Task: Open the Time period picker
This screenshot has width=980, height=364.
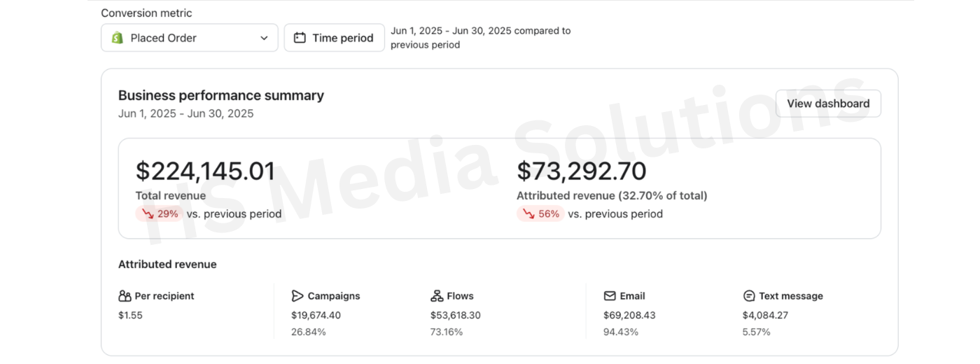Action: click(x=334, y=38)
